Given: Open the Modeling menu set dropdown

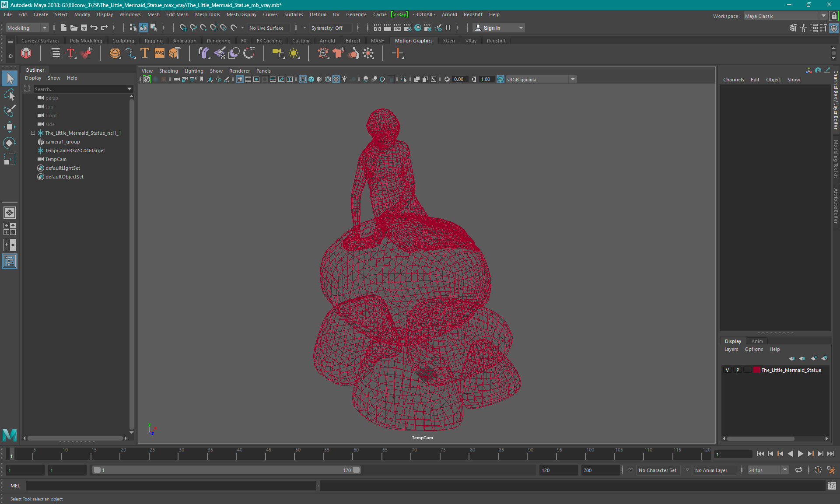Looking at the screenshot, I should click(27, 28).
